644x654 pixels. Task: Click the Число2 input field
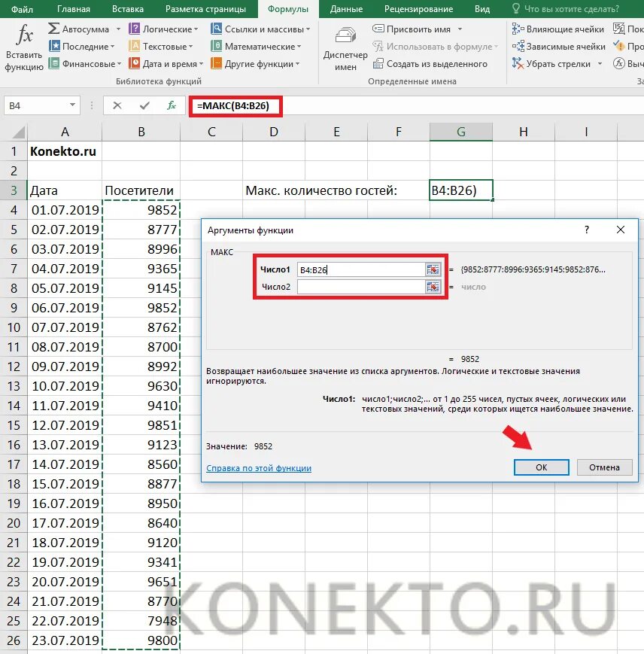[361, 287]
